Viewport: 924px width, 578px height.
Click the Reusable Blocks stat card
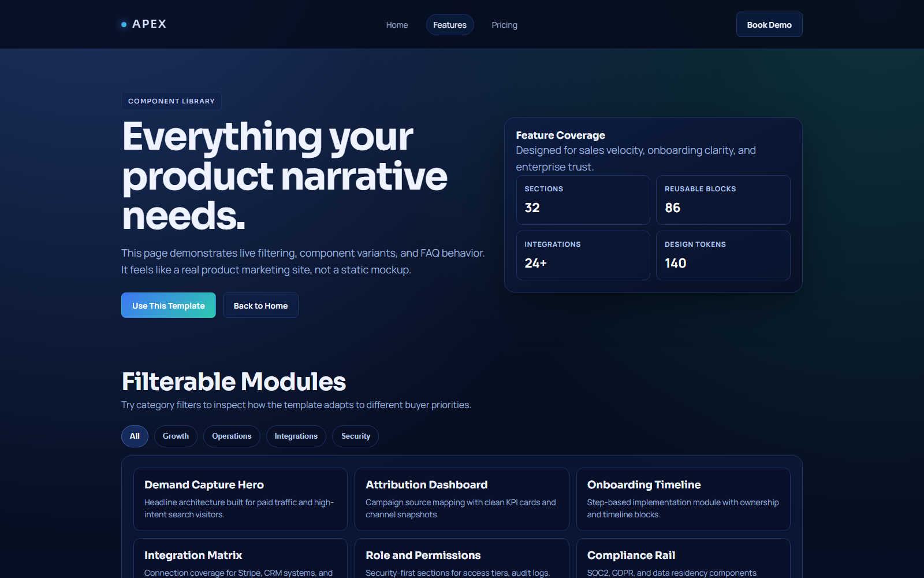(723, 199)
